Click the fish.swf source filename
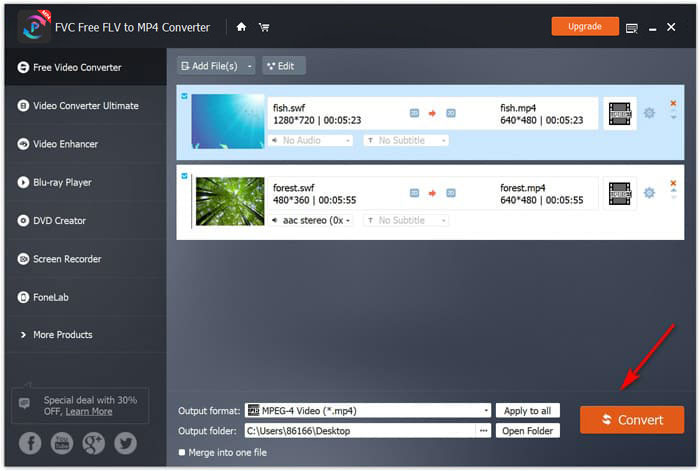This screenshot has height=471, width=700. pos(289,108)
